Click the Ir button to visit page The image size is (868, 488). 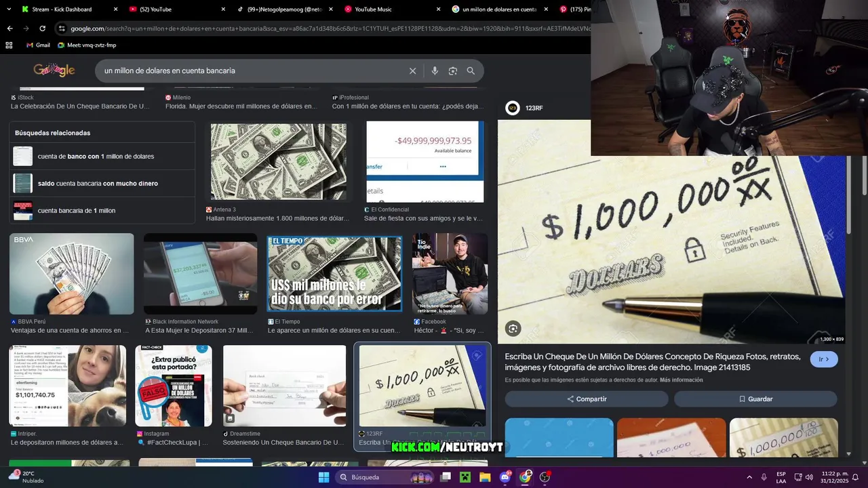[824, 359]
